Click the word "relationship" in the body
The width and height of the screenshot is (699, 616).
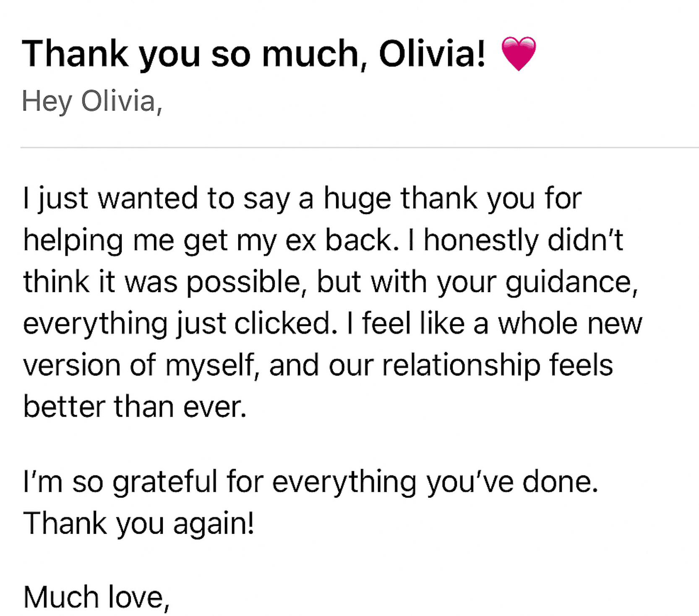click(461, 366)
